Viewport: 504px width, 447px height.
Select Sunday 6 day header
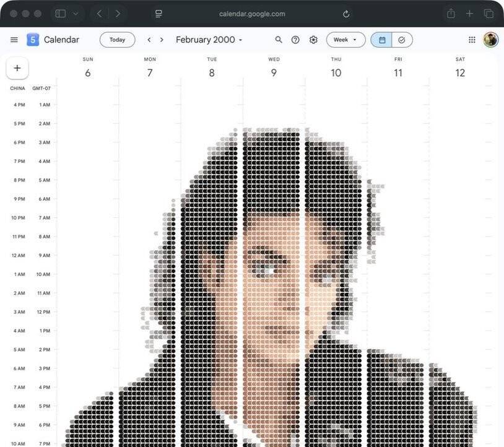[x=88, y=68]
